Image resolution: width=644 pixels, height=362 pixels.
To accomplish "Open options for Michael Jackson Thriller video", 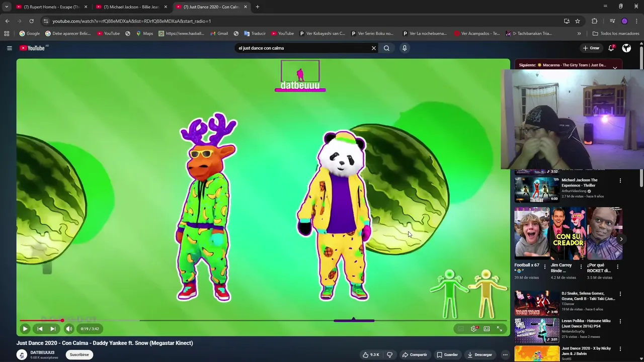I will pyautogui.click(x=620, y=180).
